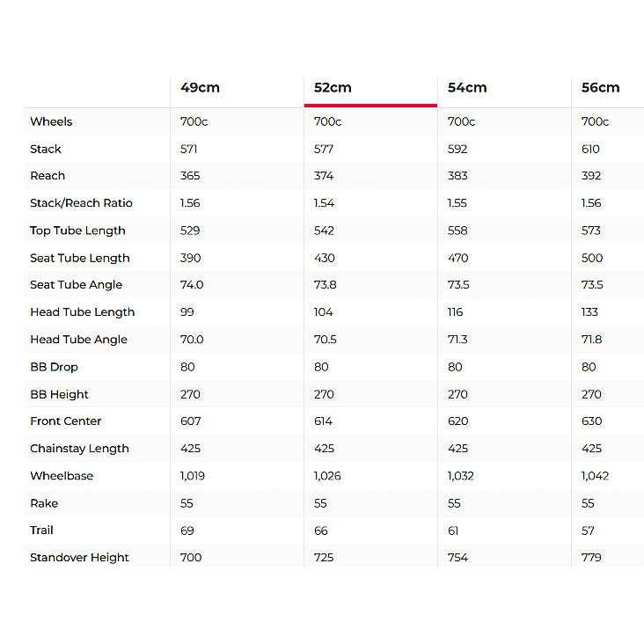
Task: Click the Wheelbase row label
Action: click(x=62, y=476)
